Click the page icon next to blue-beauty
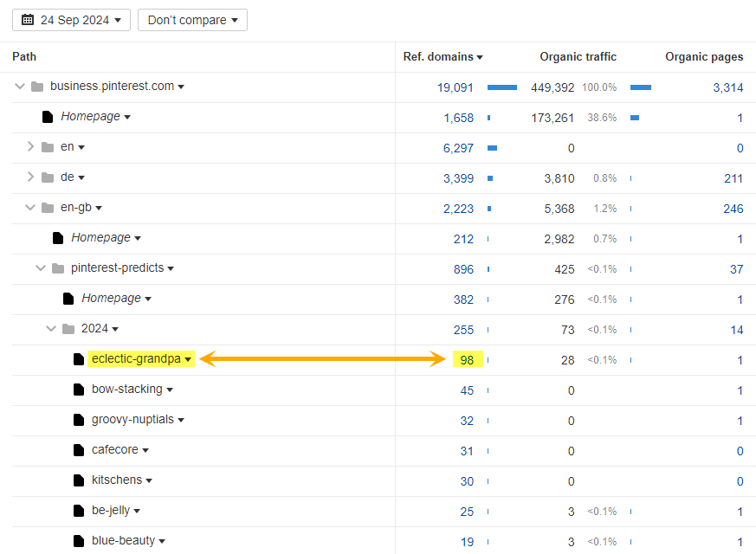This screenshot has width=756, height=554. [x=79, y=540]
